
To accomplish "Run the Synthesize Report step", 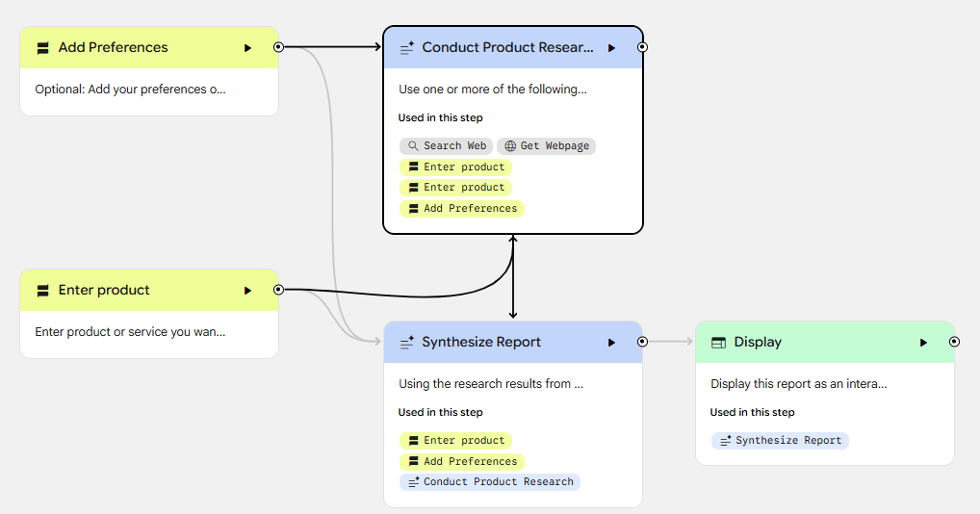I will (x=611, y=342).
